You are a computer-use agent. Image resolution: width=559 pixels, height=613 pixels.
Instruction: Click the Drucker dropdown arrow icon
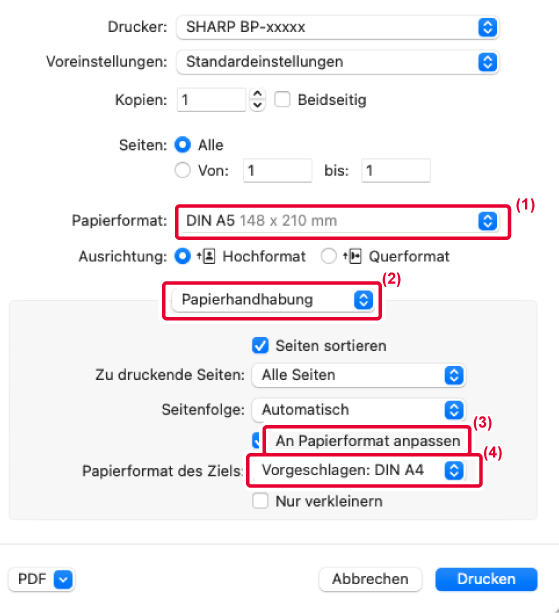coord(487,27)
